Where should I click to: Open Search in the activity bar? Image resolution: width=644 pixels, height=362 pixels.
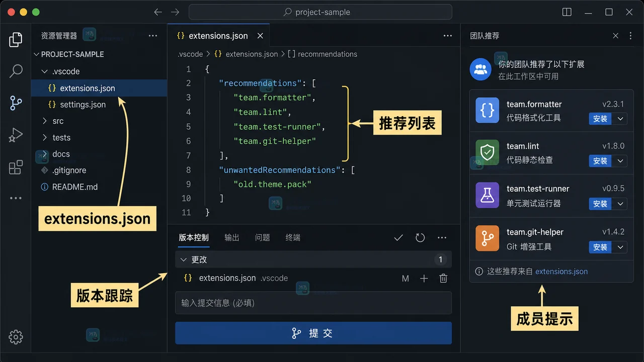[16, 71]
